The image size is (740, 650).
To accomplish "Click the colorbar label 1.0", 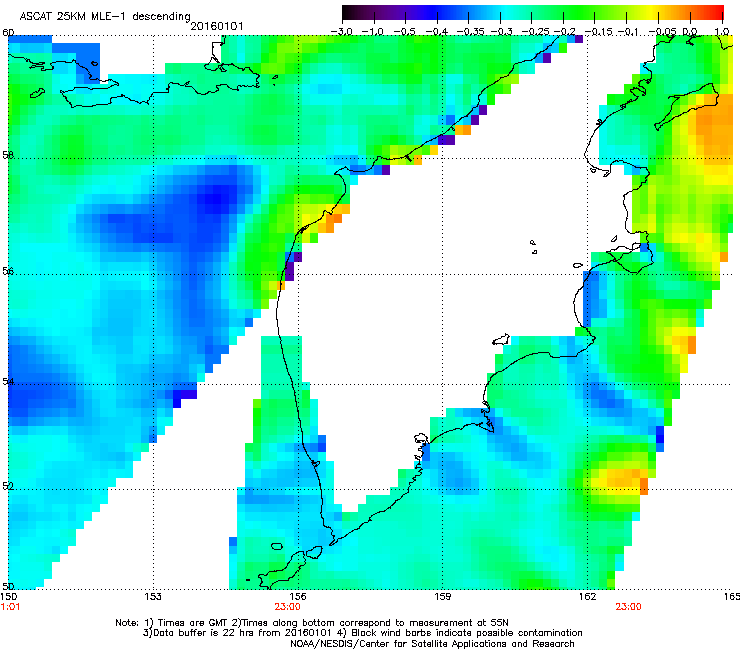I will click(722, 31).
